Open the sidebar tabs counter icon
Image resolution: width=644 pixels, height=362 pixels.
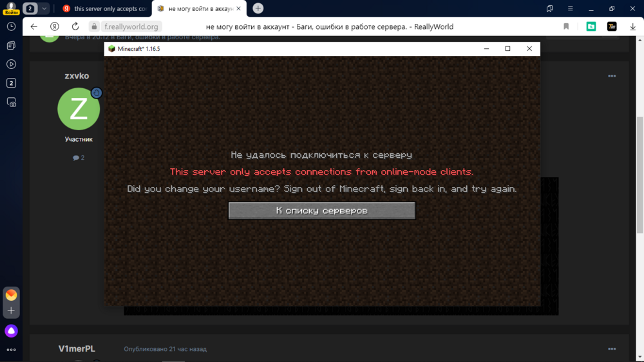pyautogui.click(x=11, y=83)
